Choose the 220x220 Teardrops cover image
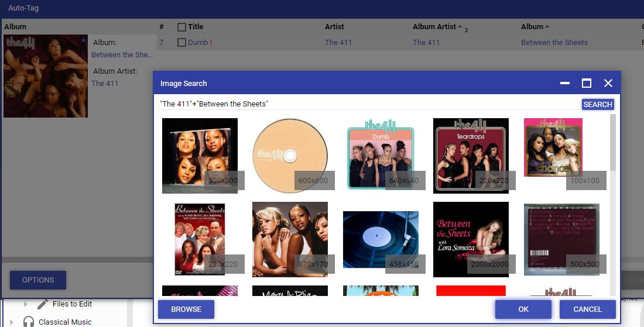This screenshot has height=327, width=644. coord(471,156)
